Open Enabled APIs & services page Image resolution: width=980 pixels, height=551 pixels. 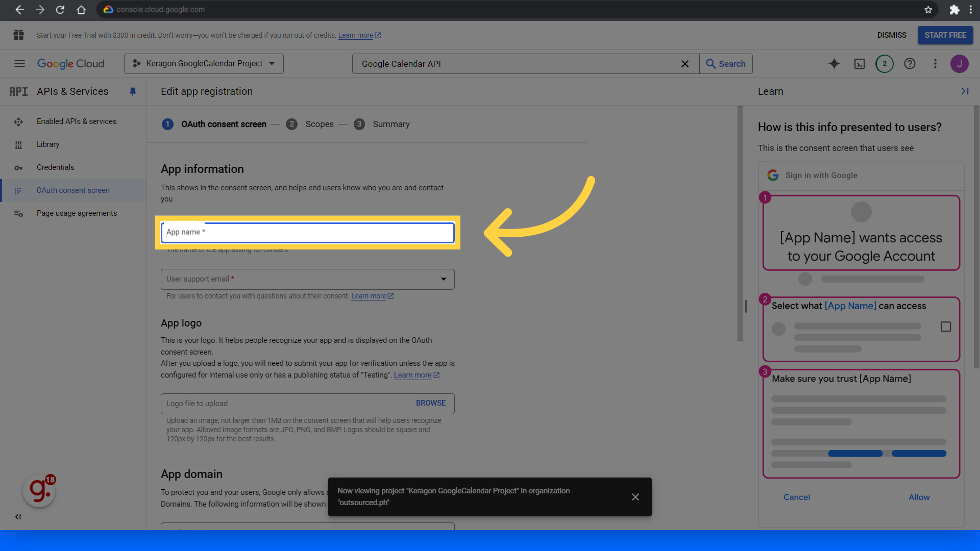point(77,121)
